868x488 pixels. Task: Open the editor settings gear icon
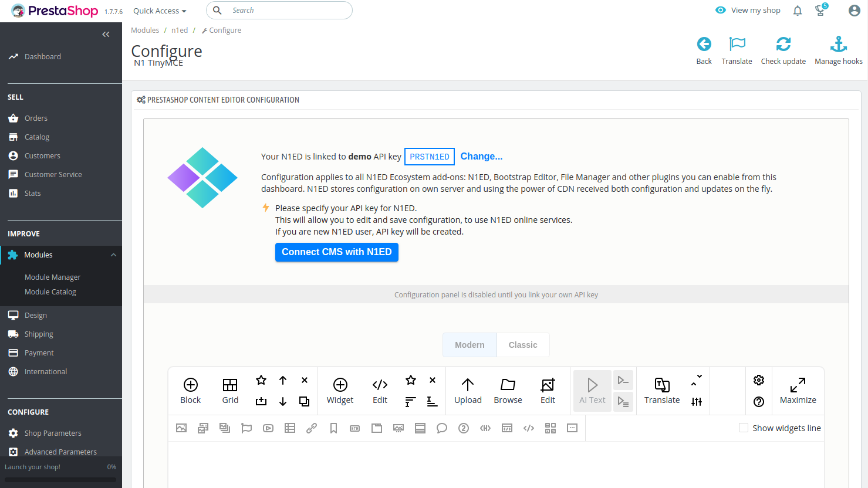point(759,380)
